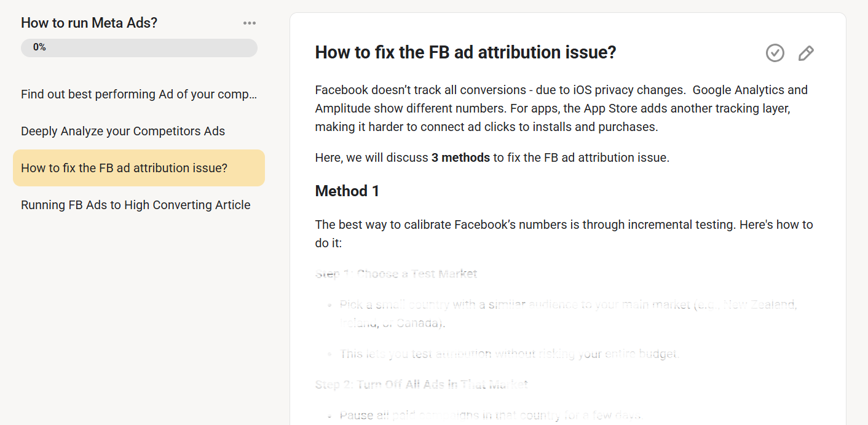Image resolution: width=868 pixels, height=425 pixels.
Task: Mark lesson complete with the checkmark icon
Action: [775, 53]
